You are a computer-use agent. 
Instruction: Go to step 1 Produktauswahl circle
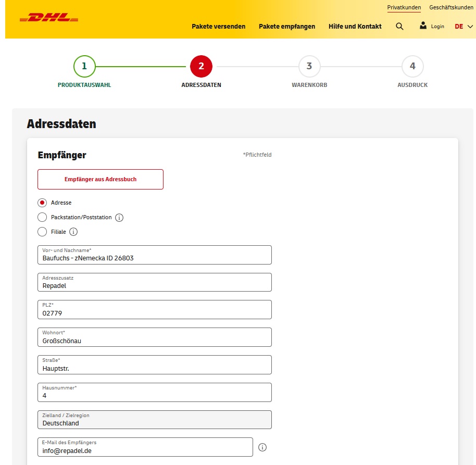coord(84,66)
